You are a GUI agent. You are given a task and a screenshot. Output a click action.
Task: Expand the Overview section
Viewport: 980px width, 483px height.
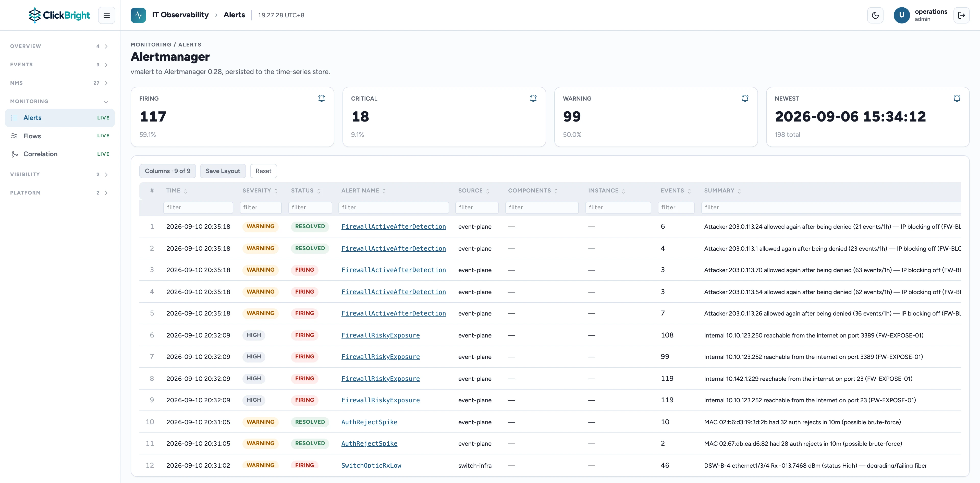coord(60,46)
